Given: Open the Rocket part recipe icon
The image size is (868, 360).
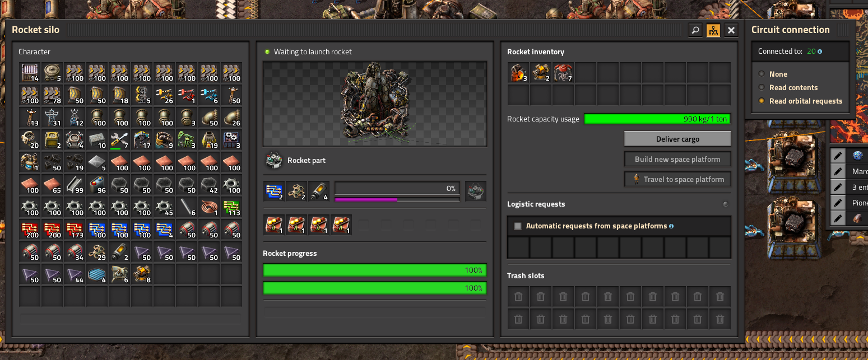Looking at the screenshot, I should pos(274,161).
